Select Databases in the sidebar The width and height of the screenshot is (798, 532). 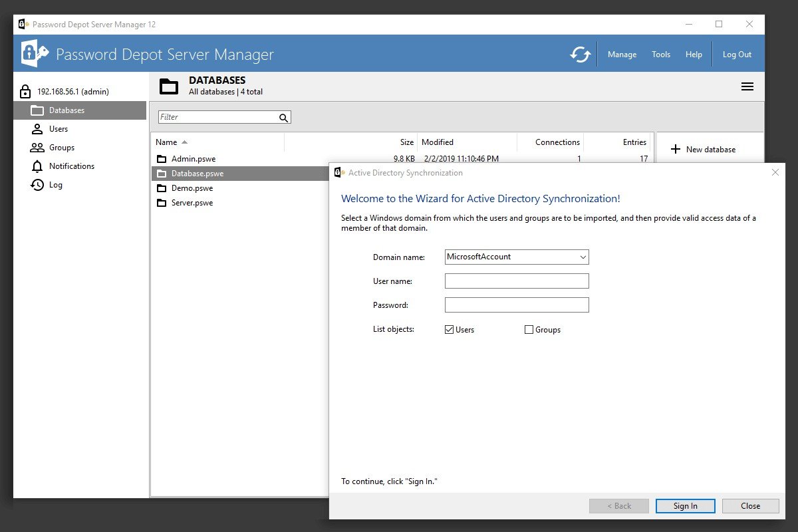click(x=80, y=110)
